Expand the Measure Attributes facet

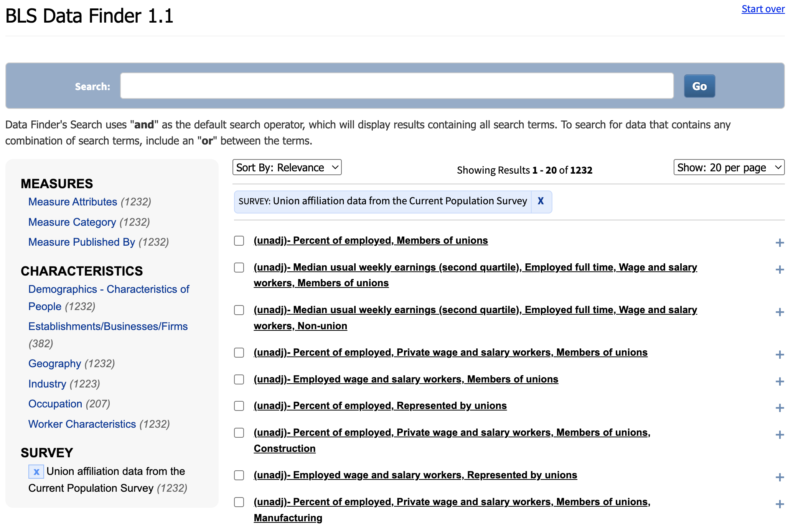pos(73,202)
